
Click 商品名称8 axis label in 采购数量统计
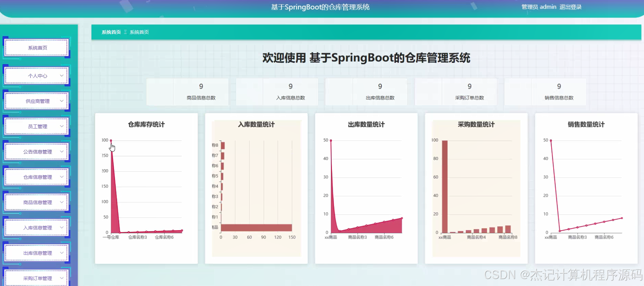coord(508,237)
